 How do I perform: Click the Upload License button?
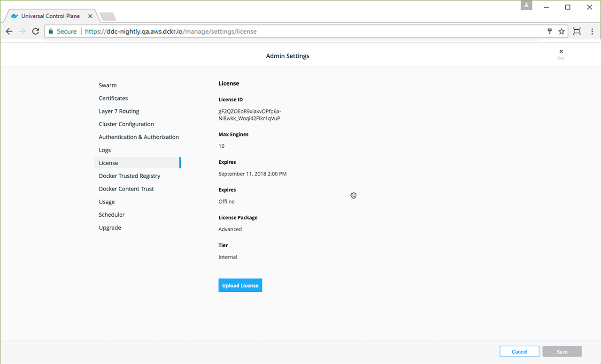(x=240, y=286)
